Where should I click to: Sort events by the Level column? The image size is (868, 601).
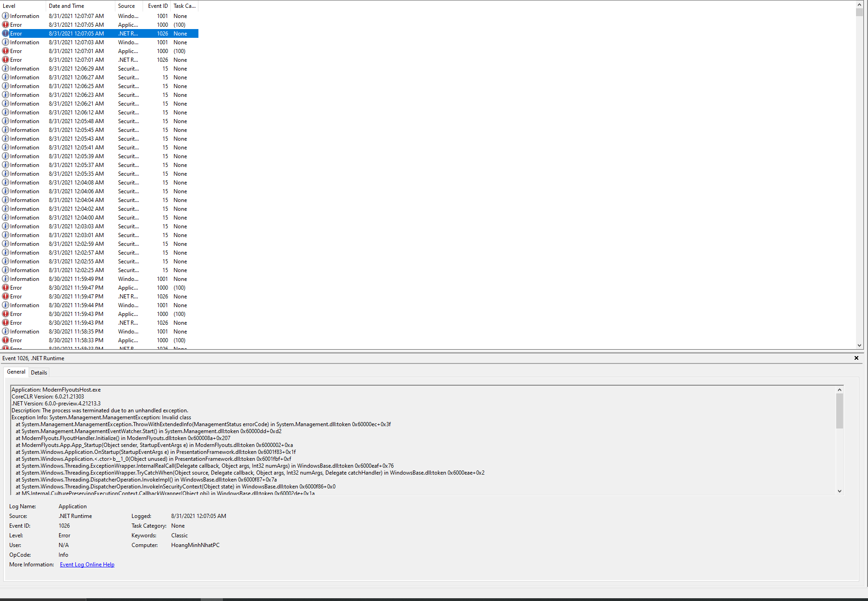pos(9,6)
